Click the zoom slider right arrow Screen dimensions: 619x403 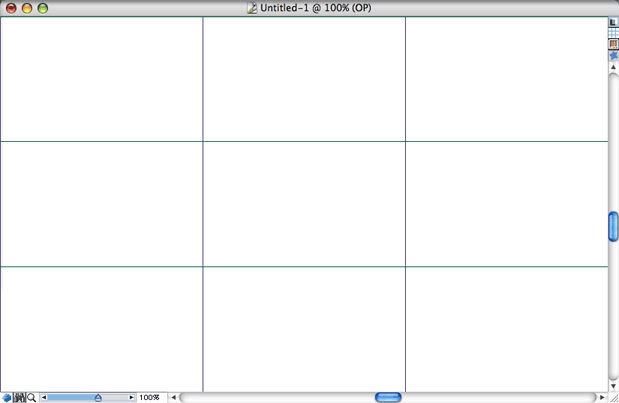coord(131,397)
